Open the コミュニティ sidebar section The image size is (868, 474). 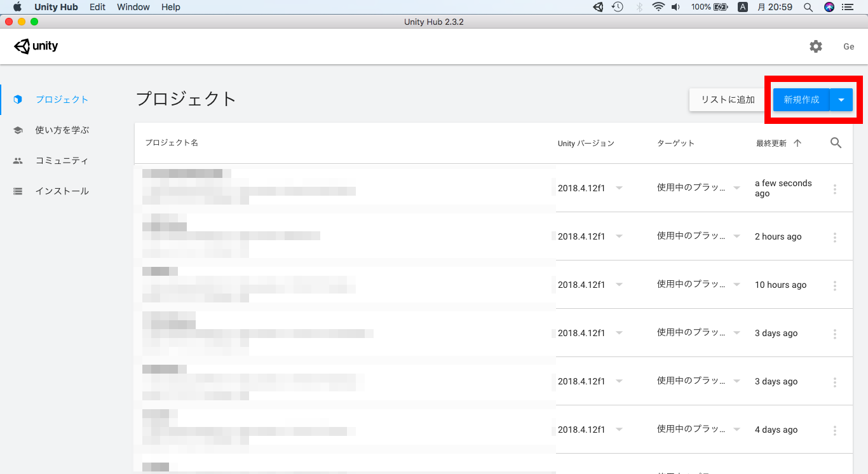click(x=62, y=161)
